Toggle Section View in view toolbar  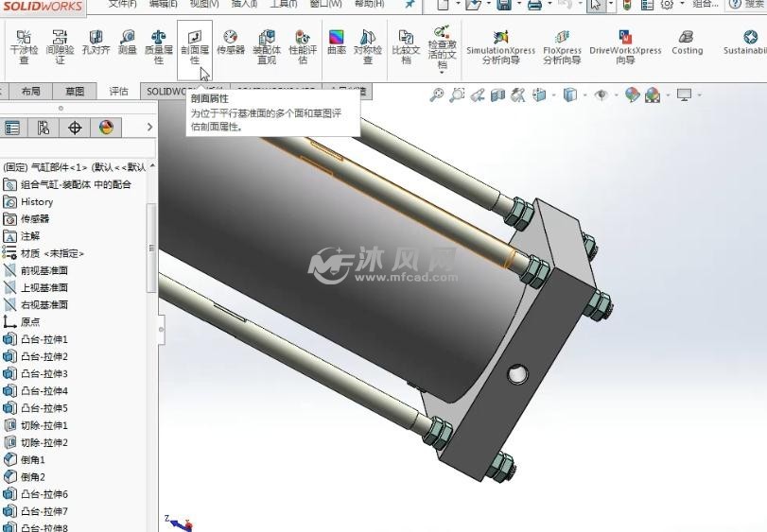tap(497, 94)
